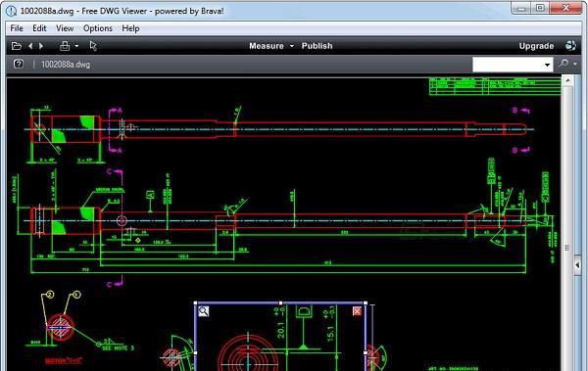
Task: Close the magnifier window with the red X
Action: [x=357, y=311]
